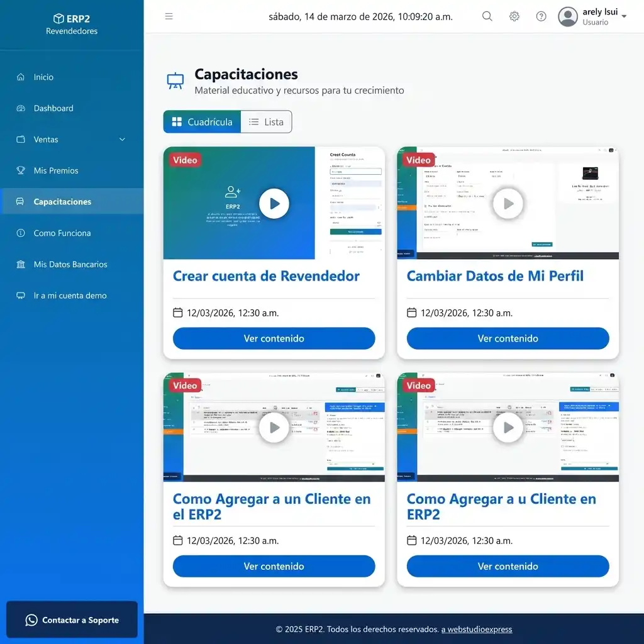Viewport: 644px width, 644px height.
Task: Open Como Funciona in the sidebar
Action: pos(62,233)
